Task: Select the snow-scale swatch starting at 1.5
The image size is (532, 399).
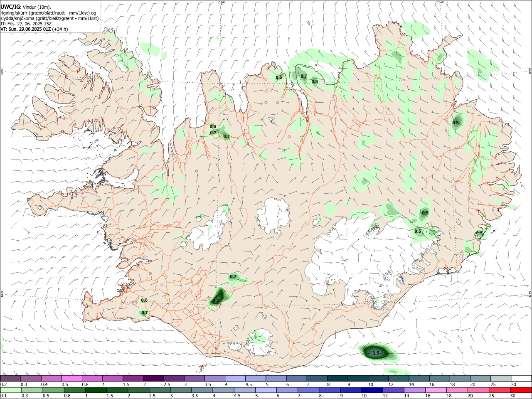Action: [133, 379]
